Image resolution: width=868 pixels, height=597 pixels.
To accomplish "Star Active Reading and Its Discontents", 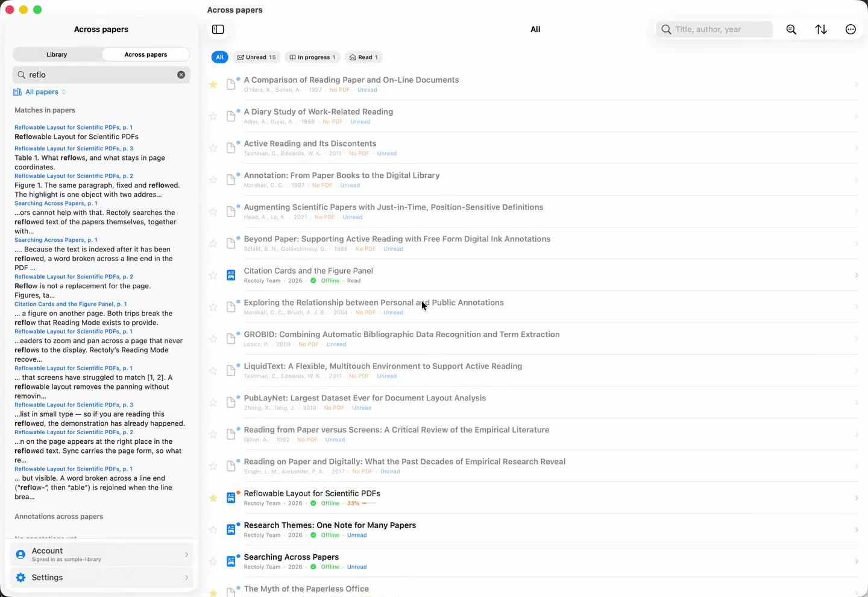I will pos(213,148).
